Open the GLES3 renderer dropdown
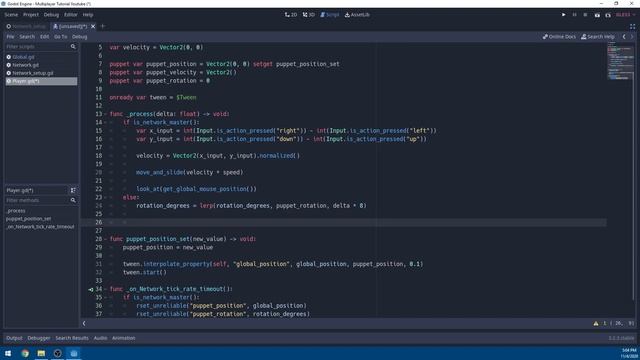Image resolution: width=640 pixels, height=360 pixels. (x=625, y=15)
